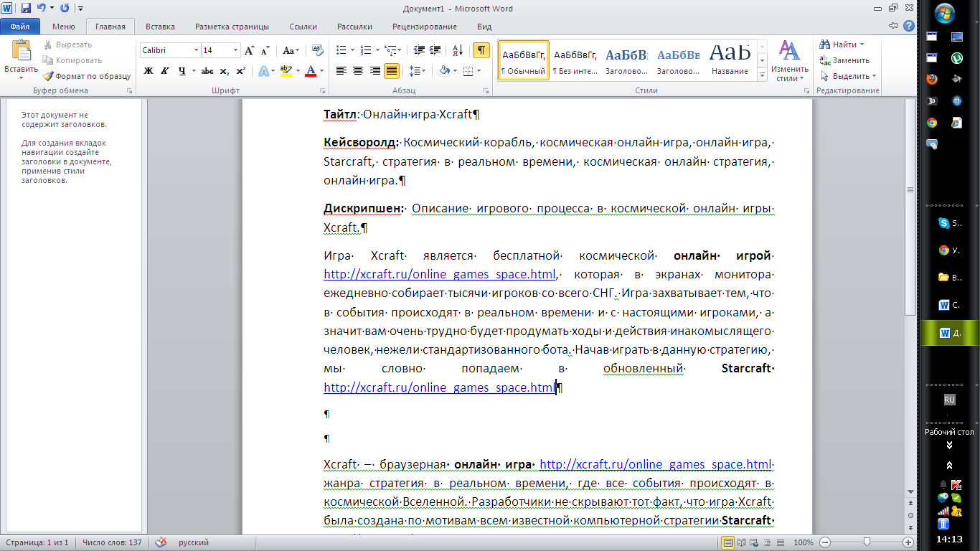This screenshot has height=551, width=980.
Task: Click the Paste (Вставить) button
Action: [22, 60]
